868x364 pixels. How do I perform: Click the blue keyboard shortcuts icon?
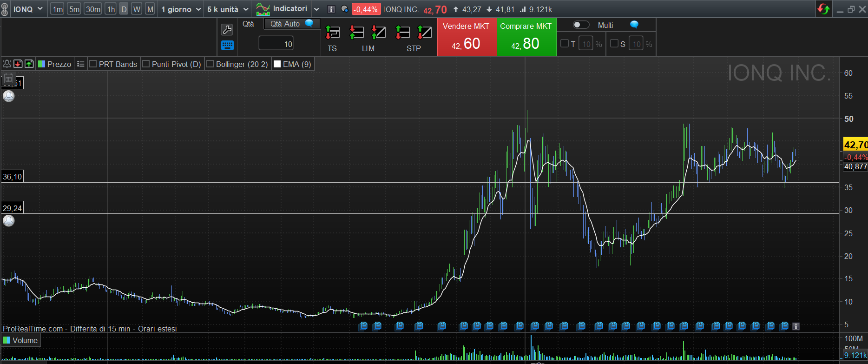[x=227, y=45]
